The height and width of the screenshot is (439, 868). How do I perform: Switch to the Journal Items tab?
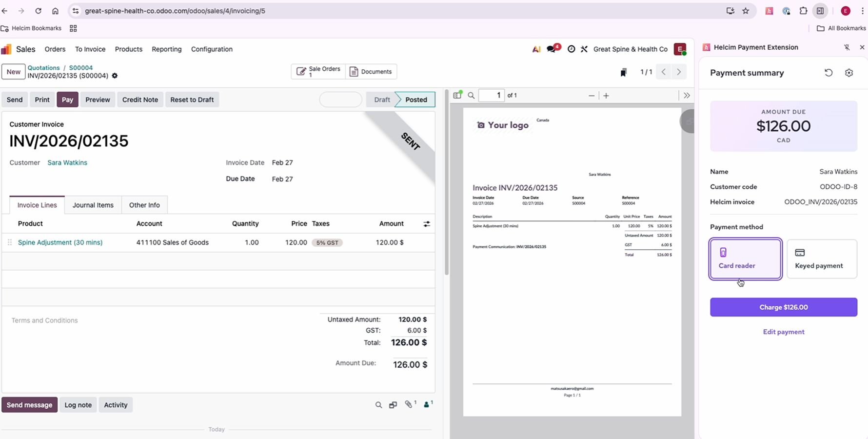[93, 205]
